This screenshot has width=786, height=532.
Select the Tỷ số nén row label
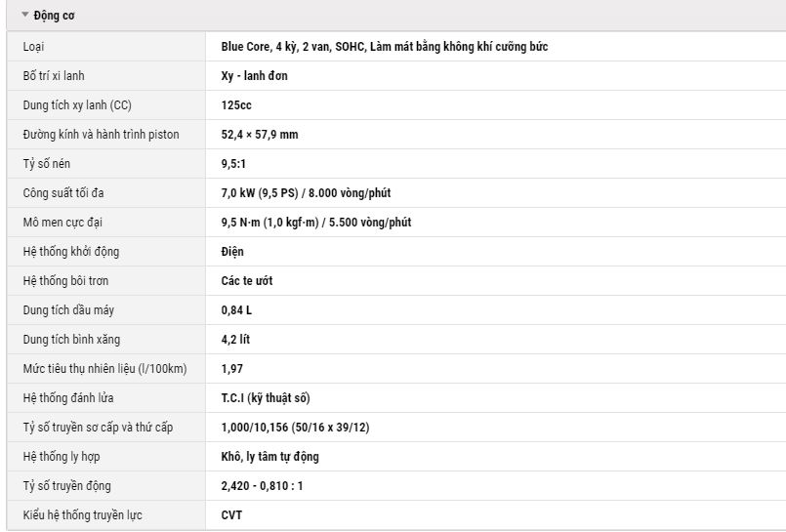pyautogui.click(x=46, y=164)
